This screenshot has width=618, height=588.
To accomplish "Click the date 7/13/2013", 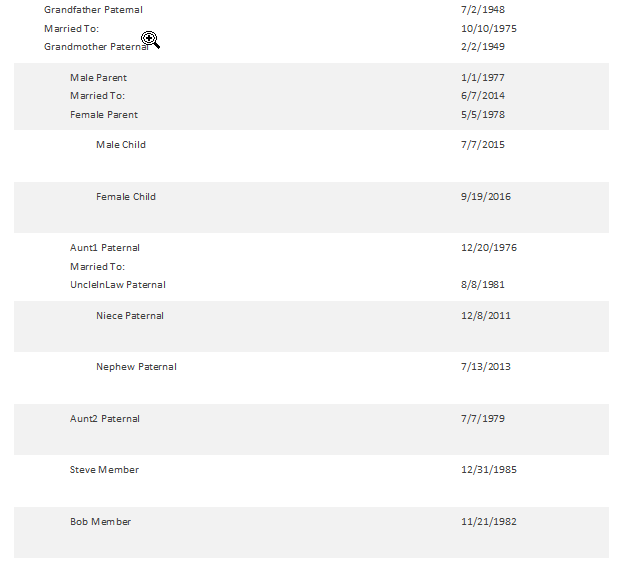I will (486, 367).
